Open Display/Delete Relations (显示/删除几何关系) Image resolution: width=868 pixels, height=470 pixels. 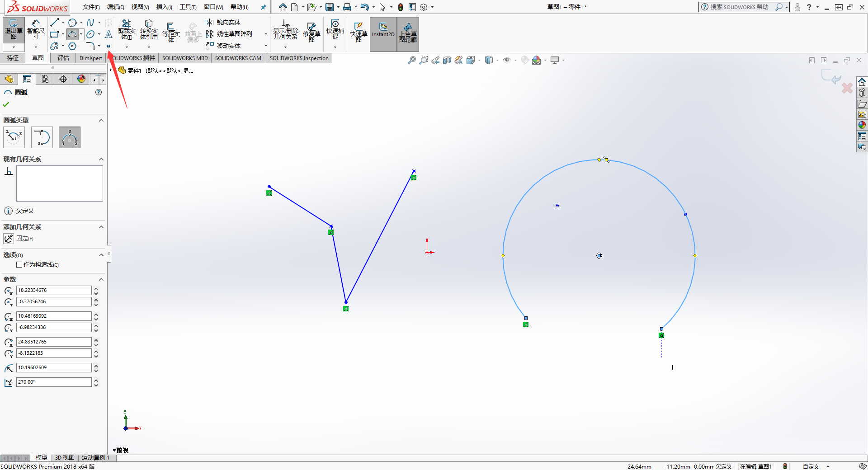coord(286,30)
